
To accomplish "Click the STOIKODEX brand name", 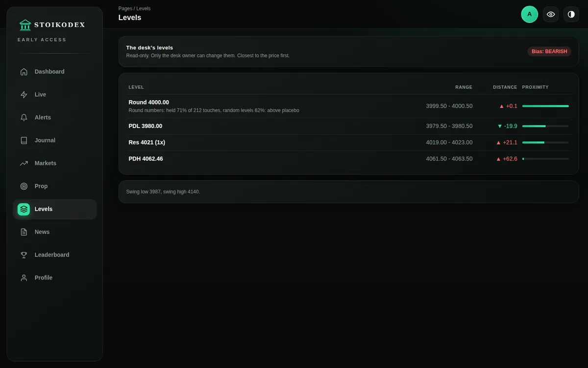I will click(59, 25).
